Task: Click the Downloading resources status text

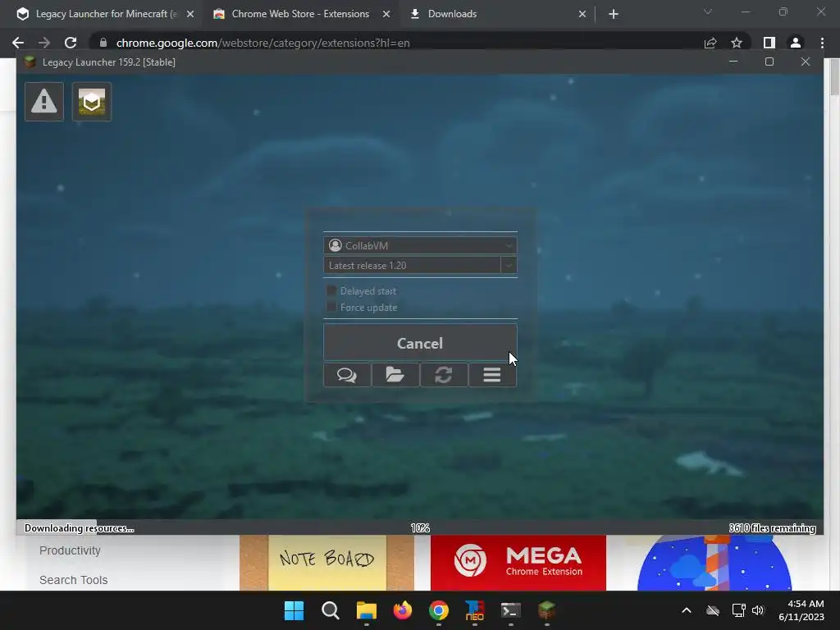Action: click(80, 528)
